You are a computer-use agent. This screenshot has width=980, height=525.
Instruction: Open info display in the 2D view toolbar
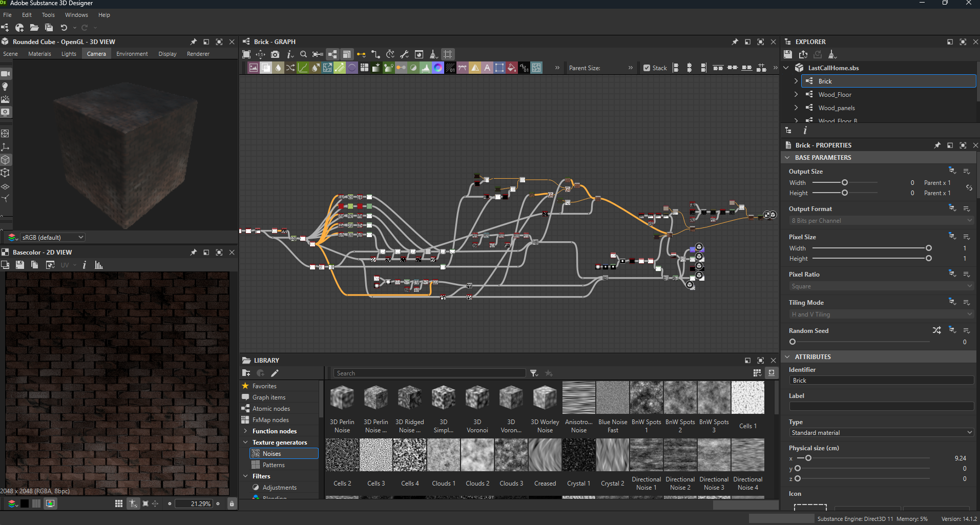tap(85, 265)
